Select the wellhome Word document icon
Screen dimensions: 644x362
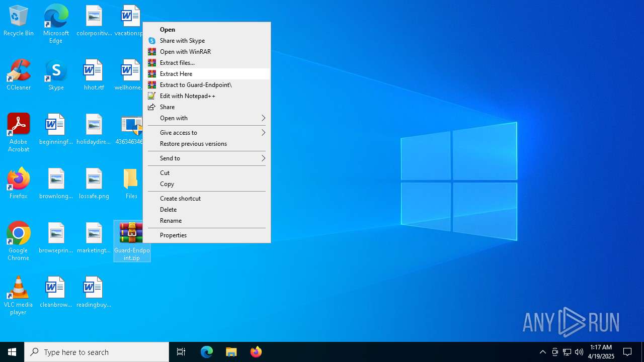(x=130, y=75)
